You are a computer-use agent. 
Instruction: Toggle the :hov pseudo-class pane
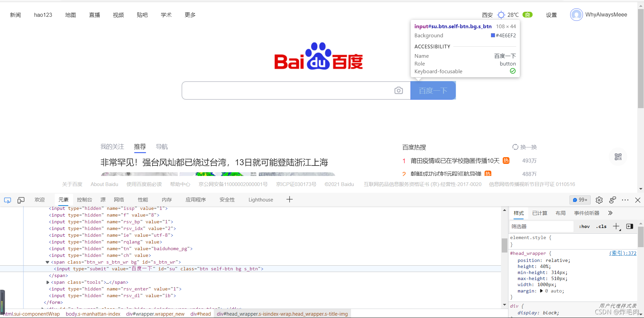[x=584, y=226]
